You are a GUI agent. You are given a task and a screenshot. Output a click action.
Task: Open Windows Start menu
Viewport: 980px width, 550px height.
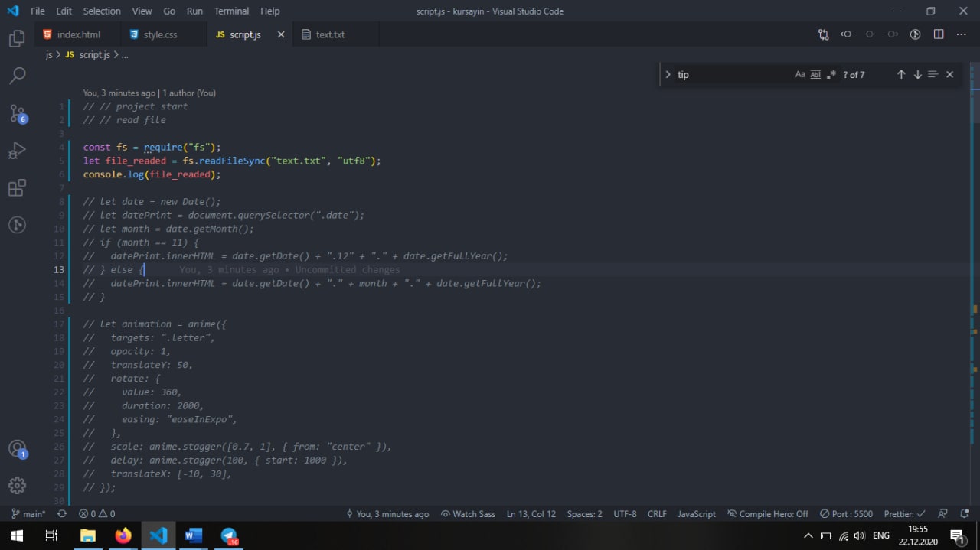(17, 535)
